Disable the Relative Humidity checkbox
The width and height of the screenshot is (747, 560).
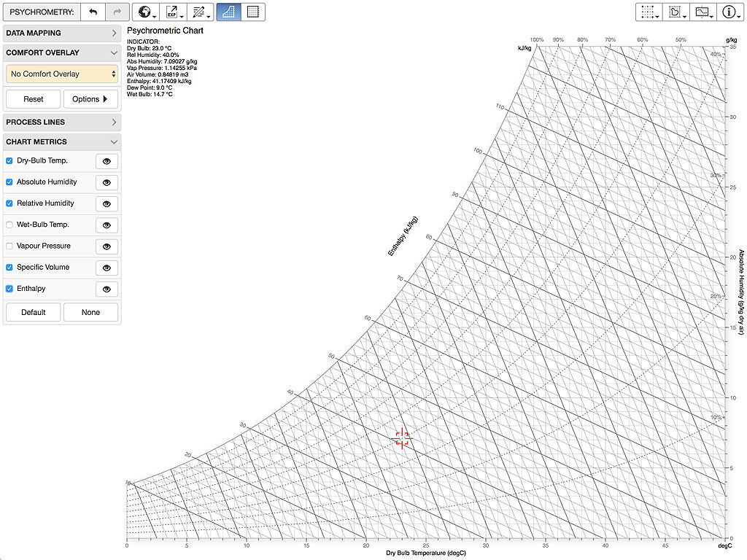[x=9, y=204]
